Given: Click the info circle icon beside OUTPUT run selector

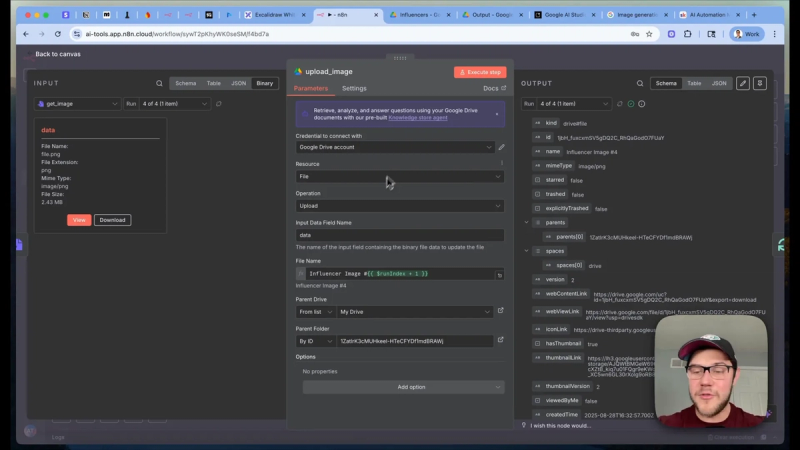Looking at the screenshot, I should 642,104.
